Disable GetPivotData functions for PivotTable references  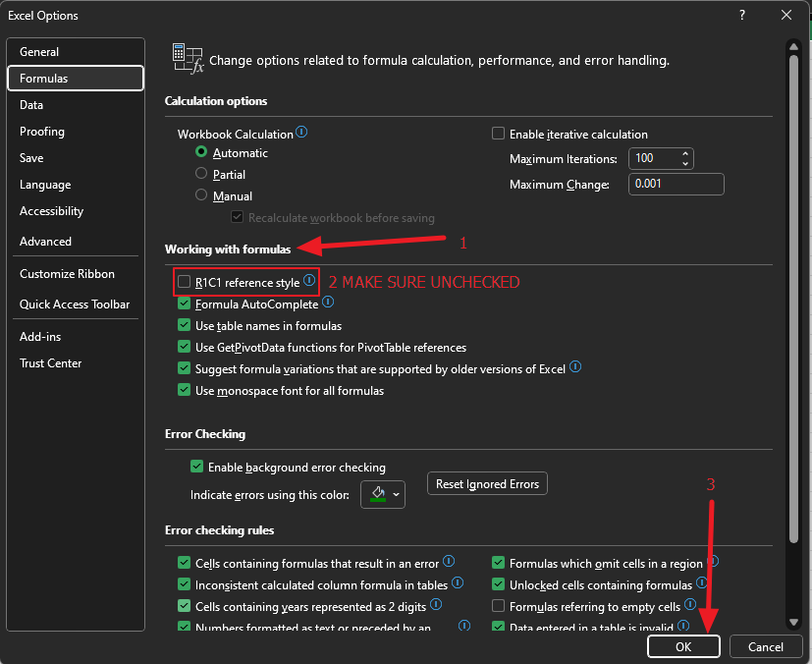[184, 347]
